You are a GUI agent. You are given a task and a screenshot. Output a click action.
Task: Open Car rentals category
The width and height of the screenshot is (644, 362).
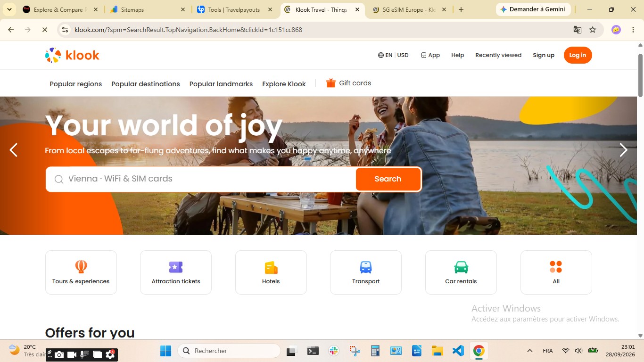pyautogui.click(x=461, y=272)
